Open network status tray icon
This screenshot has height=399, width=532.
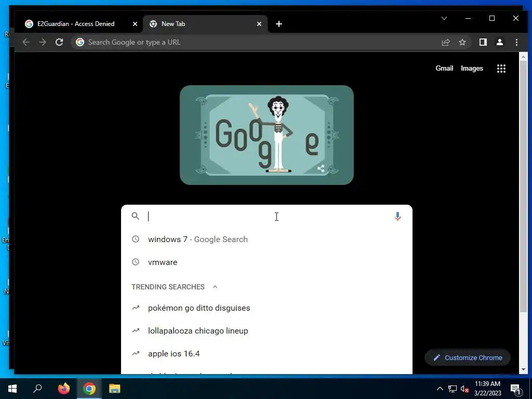453,389
